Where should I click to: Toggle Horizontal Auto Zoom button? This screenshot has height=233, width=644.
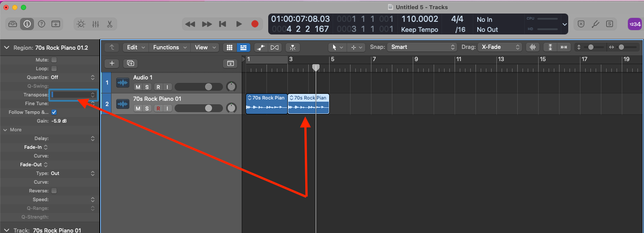(x=564, y=47)
